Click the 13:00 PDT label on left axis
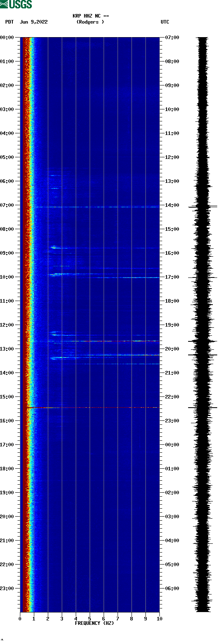The width and height of the screenshot is (220, 644). click(x=7, y=349)
